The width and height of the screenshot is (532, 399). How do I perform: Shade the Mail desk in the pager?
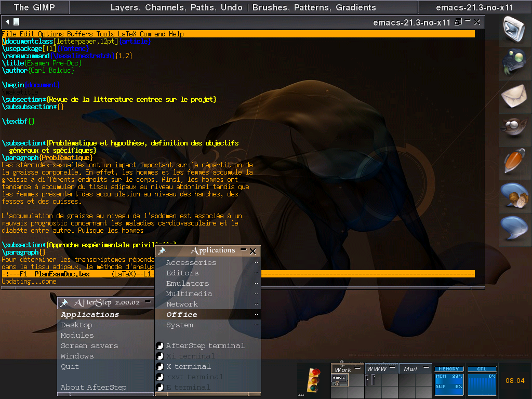coord(427,367)
